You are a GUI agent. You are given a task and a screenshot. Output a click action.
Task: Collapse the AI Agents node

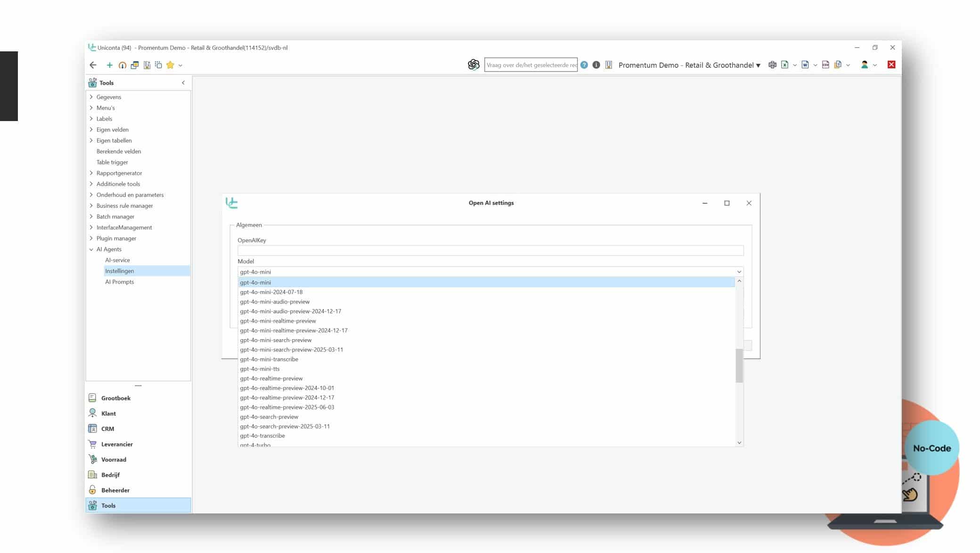(91, 249)
